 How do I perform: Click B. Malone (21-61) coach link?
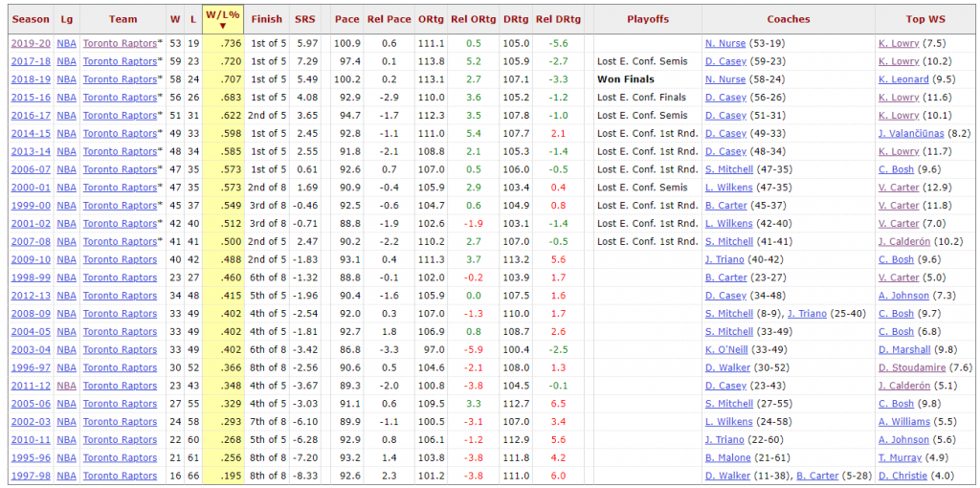[726, 457]
